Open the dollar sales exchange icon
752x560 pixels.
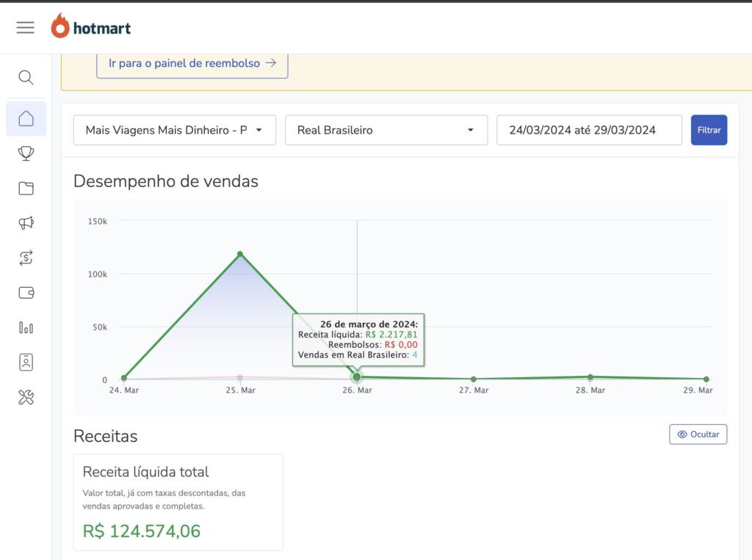[26, 258]
